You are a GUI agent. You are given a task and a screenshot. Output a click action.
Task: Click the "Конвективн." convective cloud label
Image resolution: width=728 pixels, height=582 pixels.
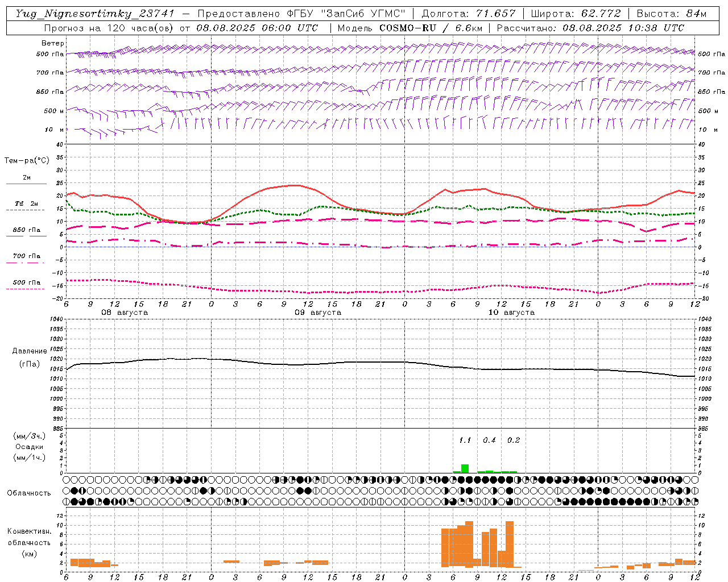point(29,531)
